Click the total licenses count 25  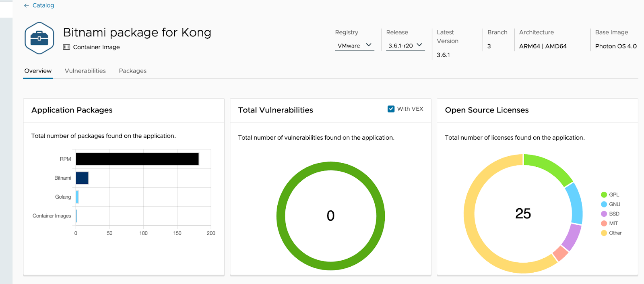(523, 214)
